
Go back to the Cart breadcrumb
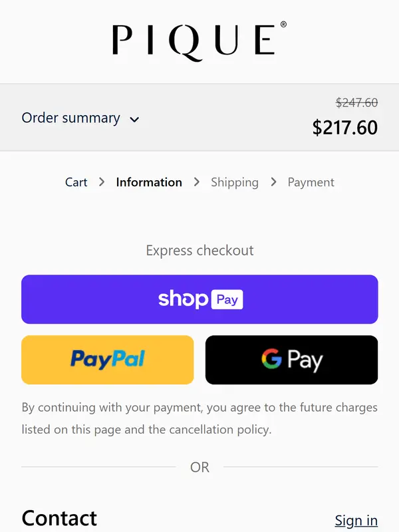(x=76, y=182)
